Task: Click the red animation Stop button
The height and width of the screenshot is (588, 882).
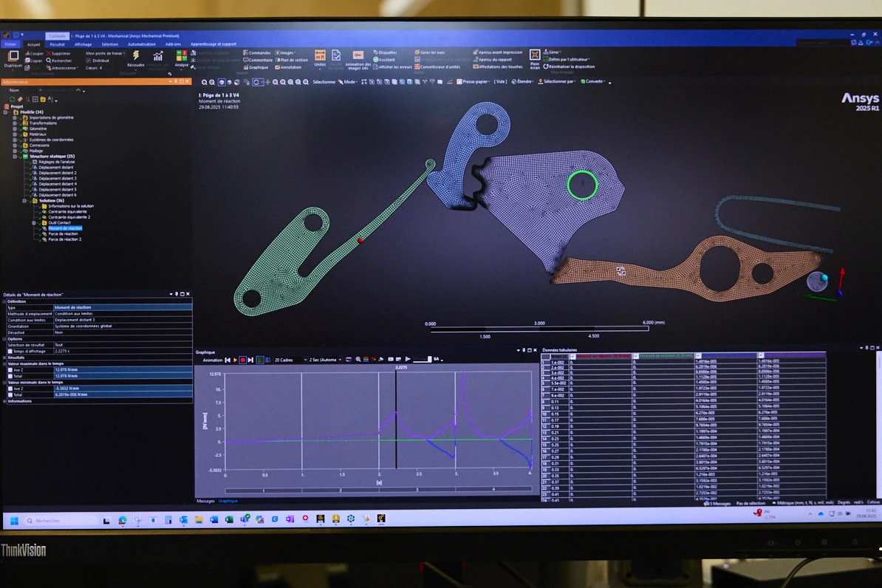Action: (x=242, y=360)
